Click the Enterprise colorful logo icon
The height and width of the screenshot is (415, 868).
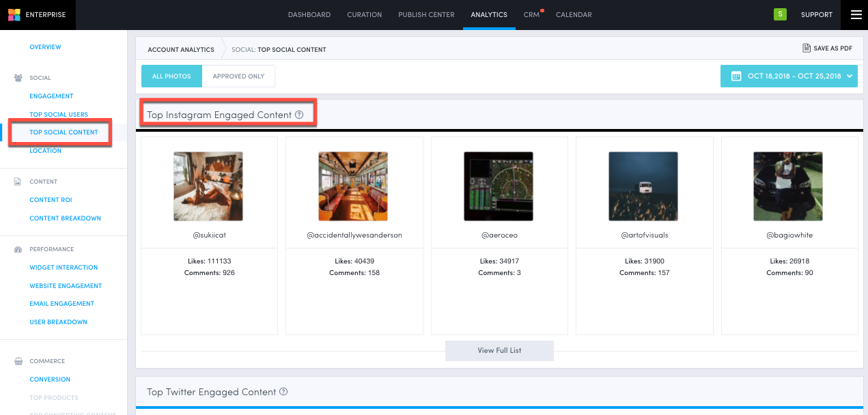click(x=14, y=14)
